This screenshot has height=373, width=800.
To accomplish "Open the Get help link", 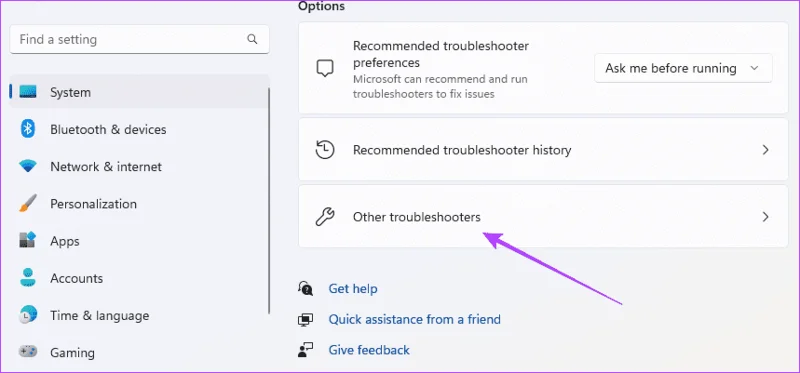I will pyautogui.click(x=353, y=288).
